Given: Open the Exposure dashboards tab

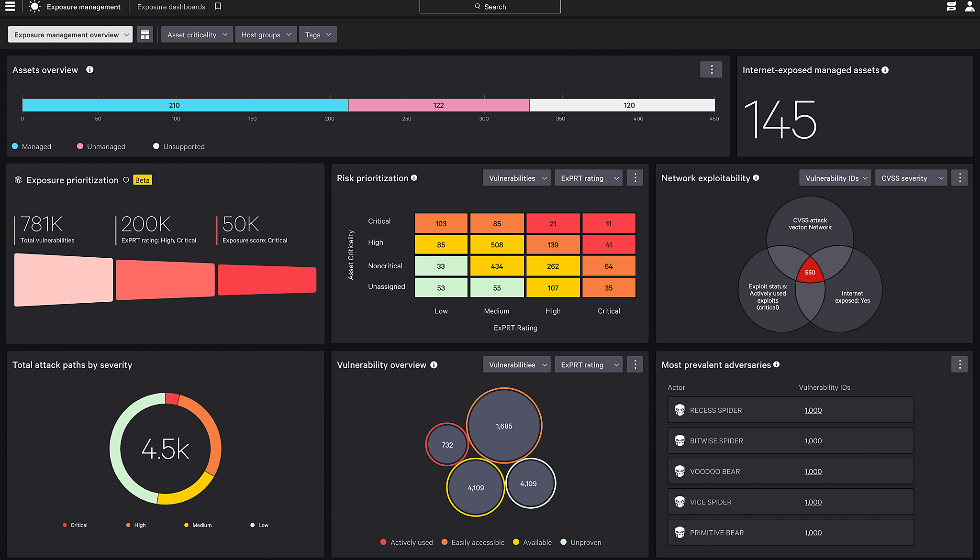Looking at the screenshot, I should point(171,7).
